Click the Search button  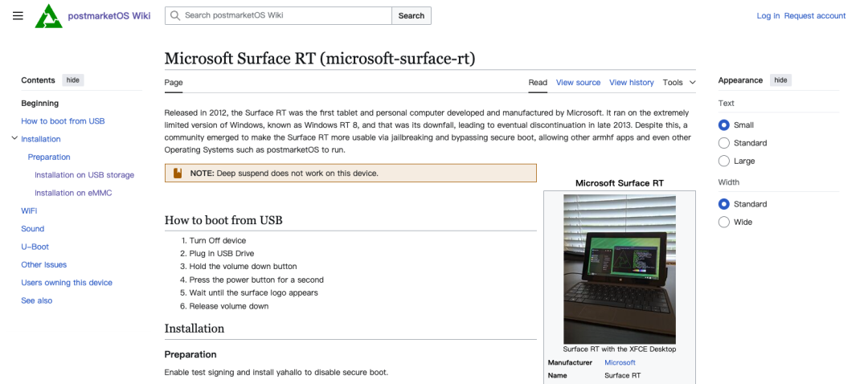[x=411, y=15]
